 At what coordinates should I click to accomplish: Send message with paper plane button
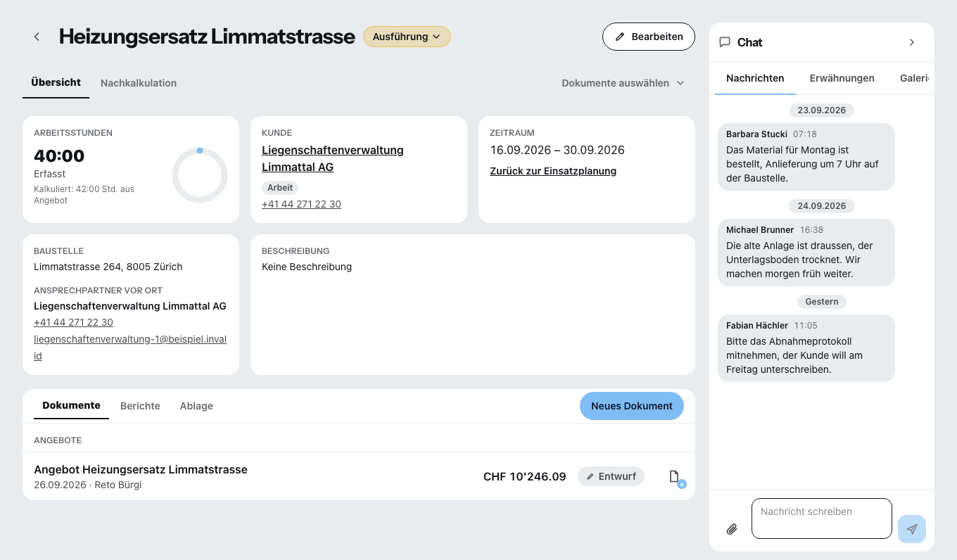pos(912,529)
